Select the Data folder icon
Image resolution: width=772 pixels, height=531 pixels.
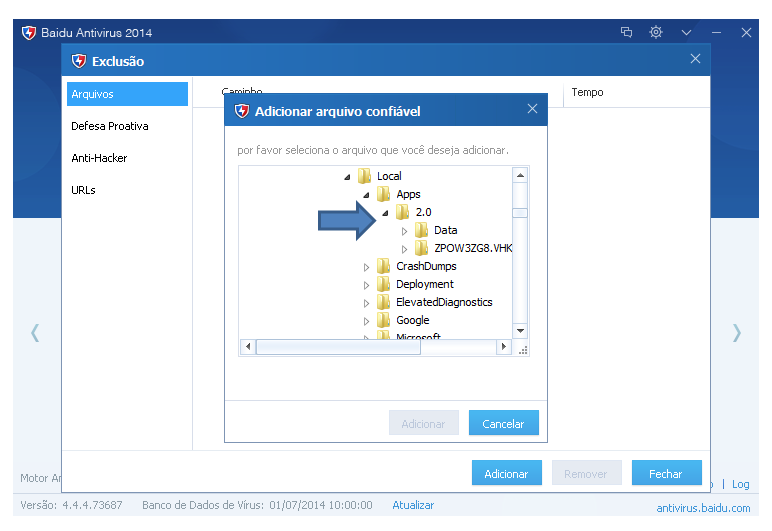421,230
